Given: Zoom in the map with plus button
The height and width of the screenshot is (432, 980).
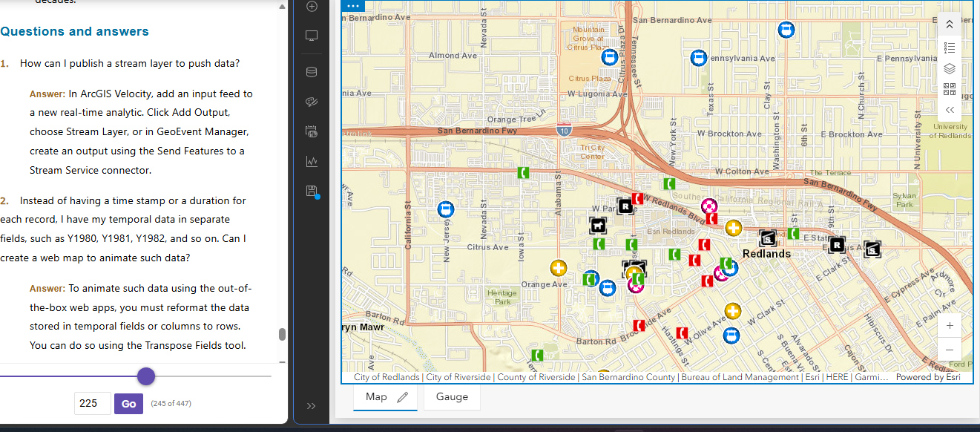Looking at the screenshot, I should pyautogui.click(x=950, y=325).
